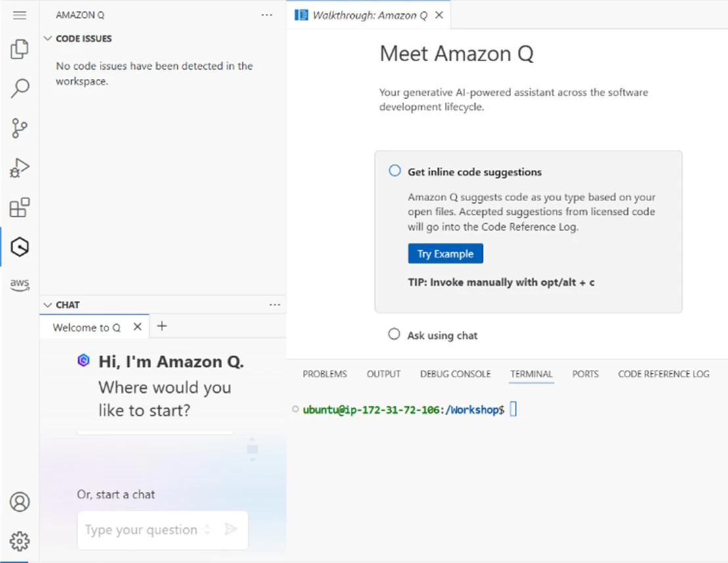Click the Try Example button
Viewport: 728px width, 563px height.
tap(445, 254)
